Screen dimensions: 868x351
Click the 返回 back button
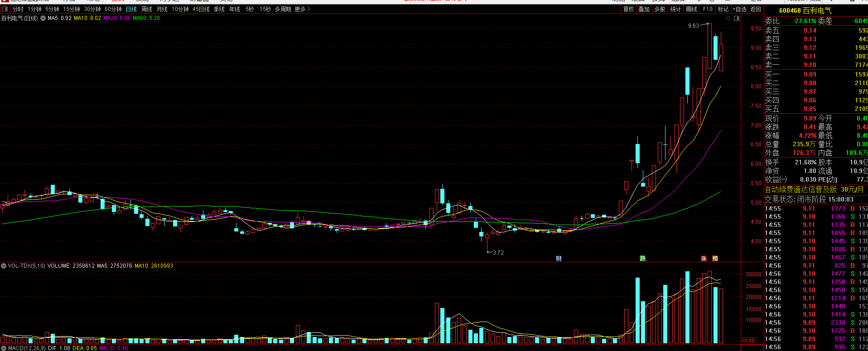[756, 9]
